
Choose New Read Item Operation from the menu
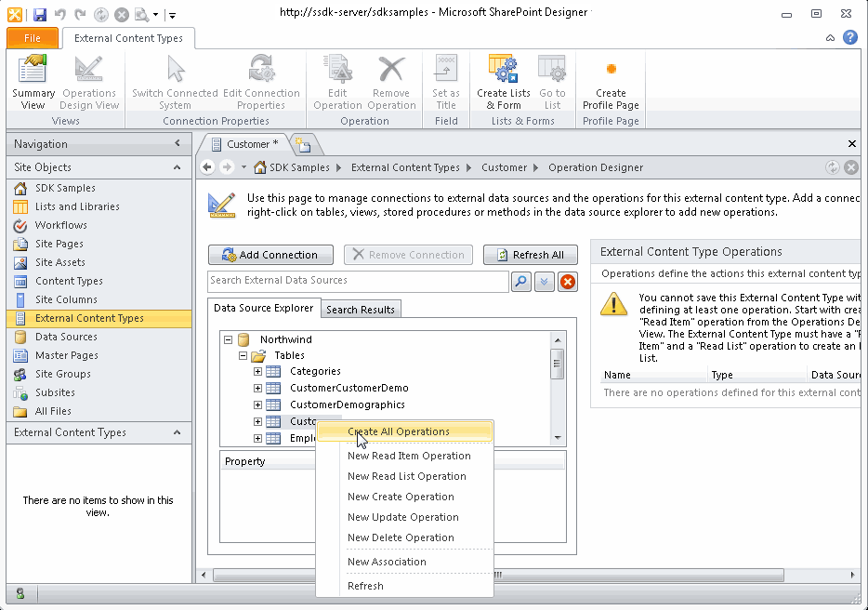click(x=409, y=456)
